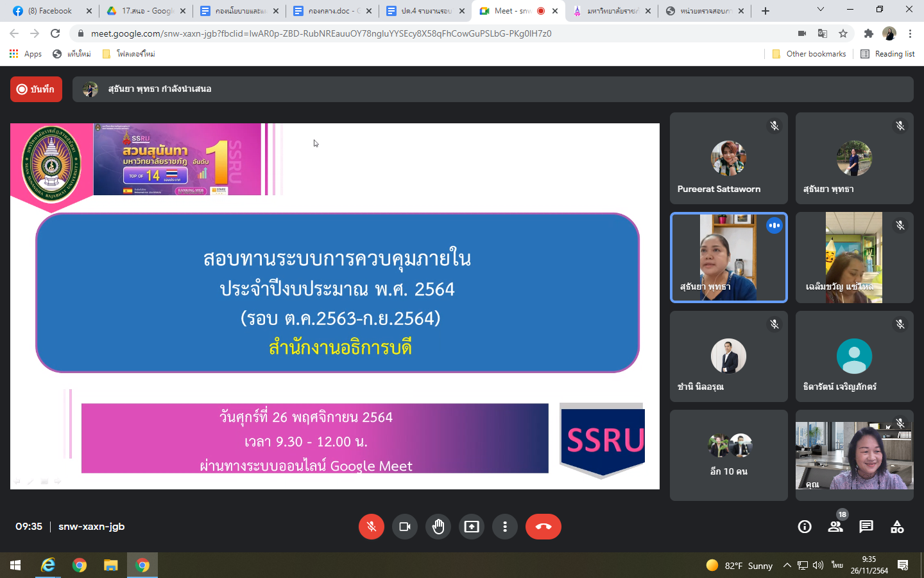The image size is (924, 578).
Task: Open the Activities icon
Action: 897,527
